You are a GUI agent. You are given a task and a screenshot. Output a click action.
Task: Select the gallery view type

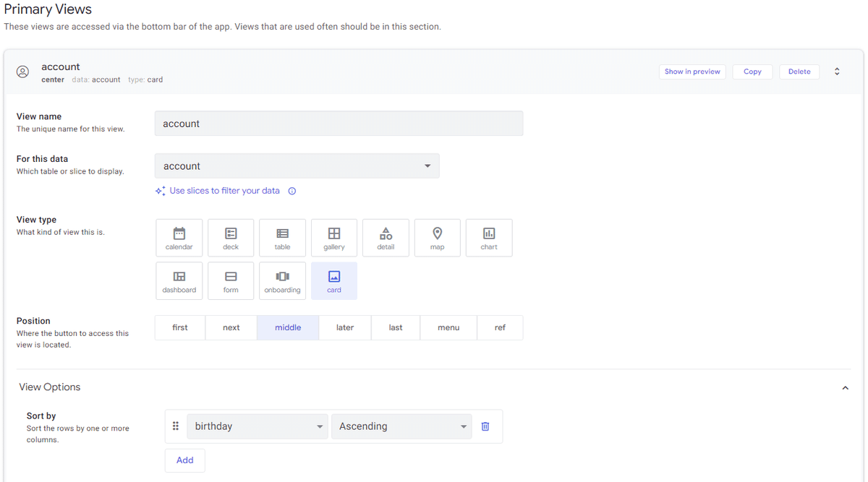coord(334,238)
